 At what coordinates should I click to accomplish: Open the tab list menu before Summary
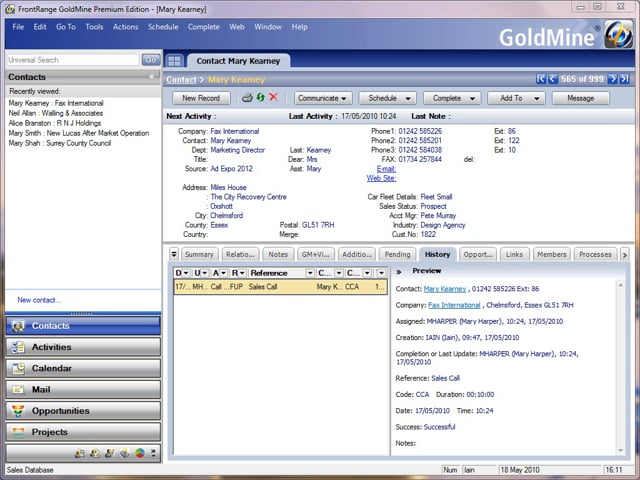(174, 254)
